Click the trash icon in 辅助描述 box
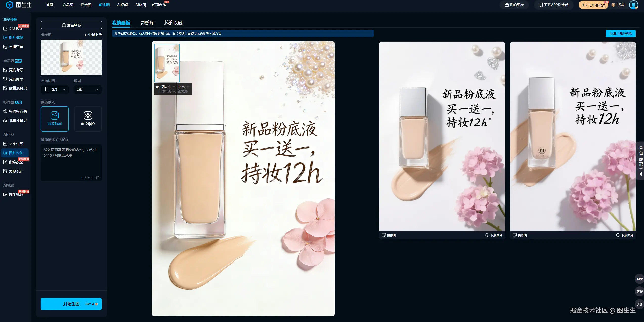Viewport: 644px width, 322px height. tap(98, 178)
